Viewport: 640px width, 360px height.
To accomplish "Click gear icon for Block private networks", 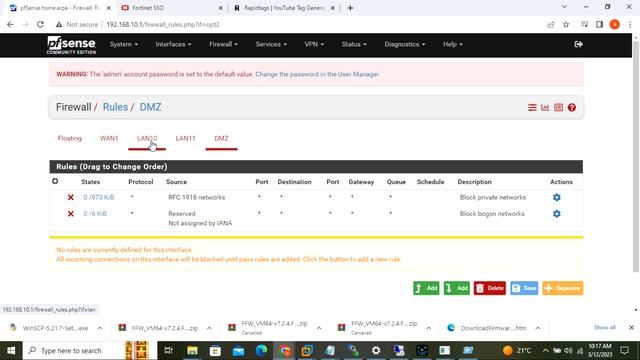I will coord(557,198).
